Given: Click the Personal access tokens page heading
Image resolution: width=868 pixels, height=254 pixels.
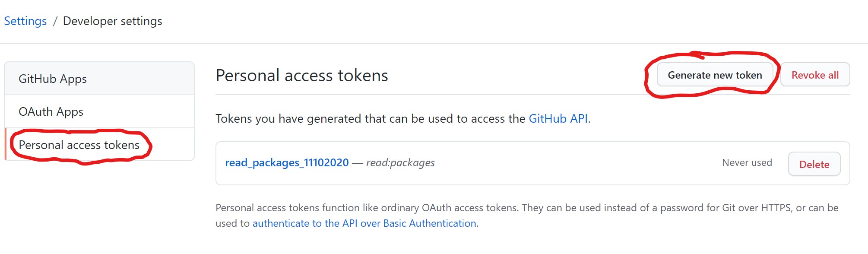Looking at the screenshot, I should tap(302, 75).
